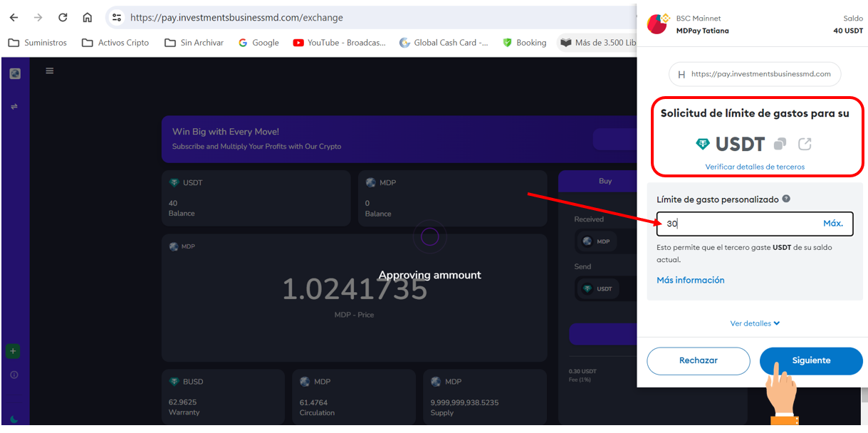The height and width of the screenshot is (433, 868).
Task: Toggle dark mode moon icon in sidebar
Action: pyautogui.click(x=14, y=419)
